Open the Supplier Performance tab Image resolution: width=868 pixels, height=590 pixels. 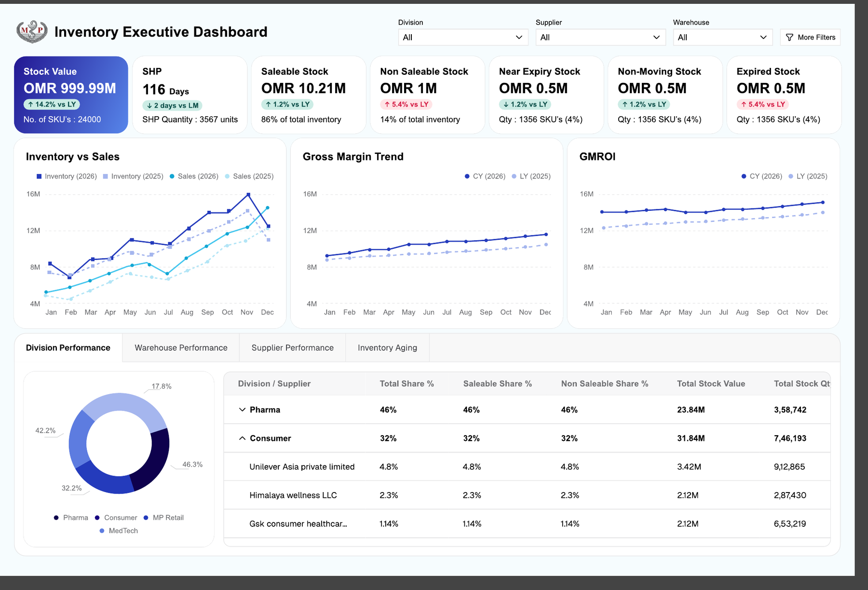coord(293,348)
